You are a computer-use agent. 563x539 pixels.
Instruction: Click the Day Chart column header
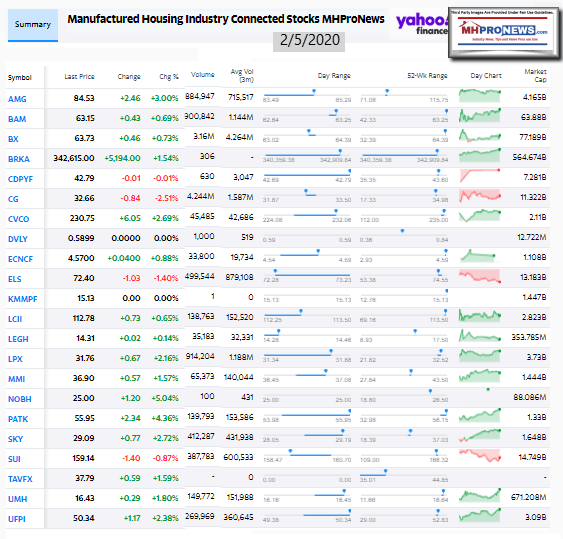(x=486, y=76)
